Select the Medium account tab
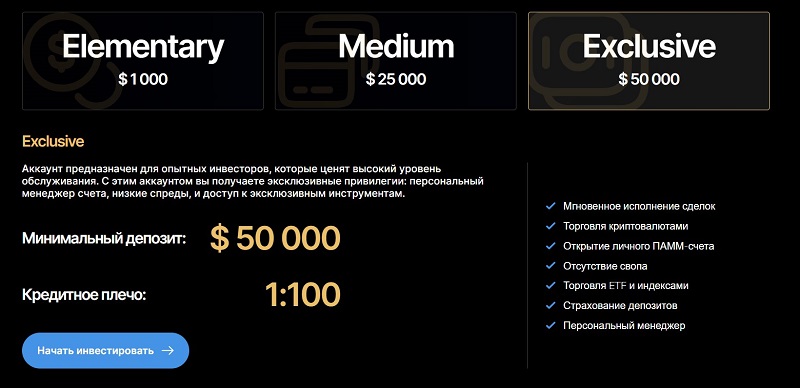Image resolution: width=800 pixels, height=388 pixels. coord(396,61)
